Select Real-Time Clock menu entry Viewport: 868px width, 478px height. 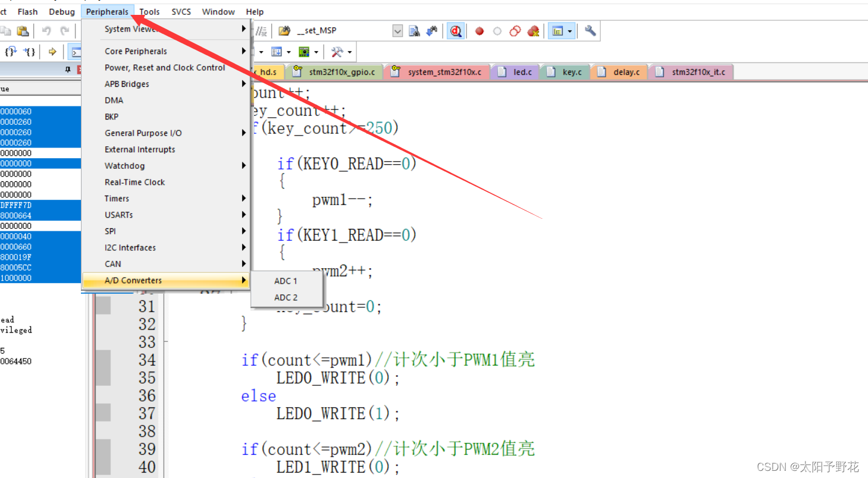tap(166, 182)
